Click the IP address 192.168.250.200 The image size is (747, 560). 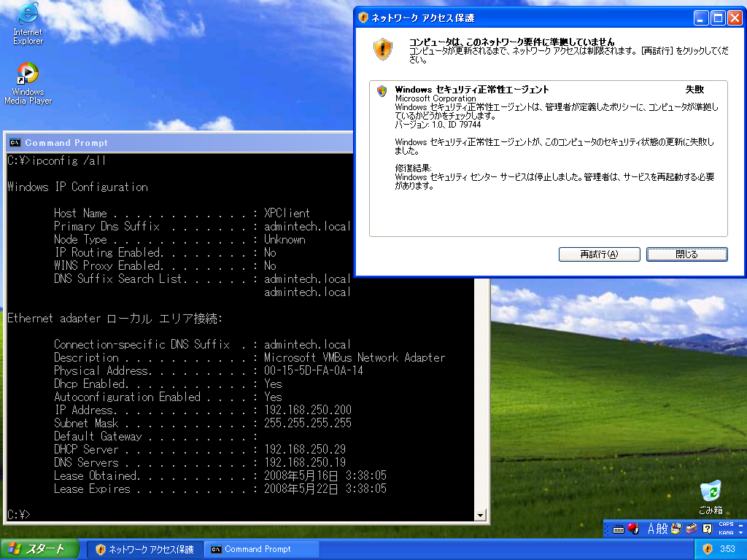[x=308, y=410]
